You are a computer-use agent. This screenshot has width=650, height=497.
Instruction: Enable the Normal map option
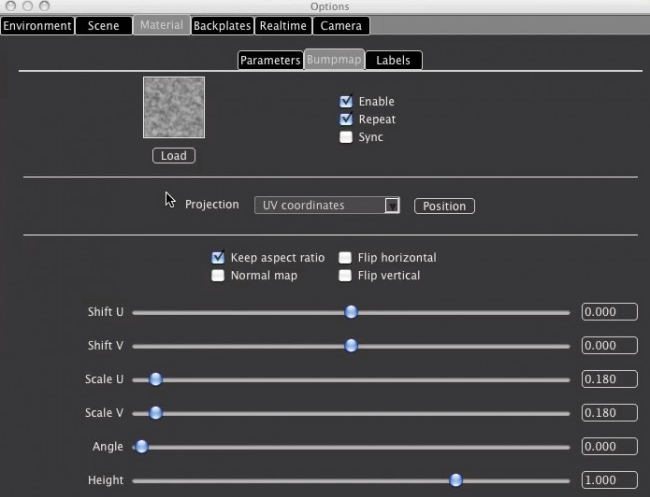click(218, 275)
